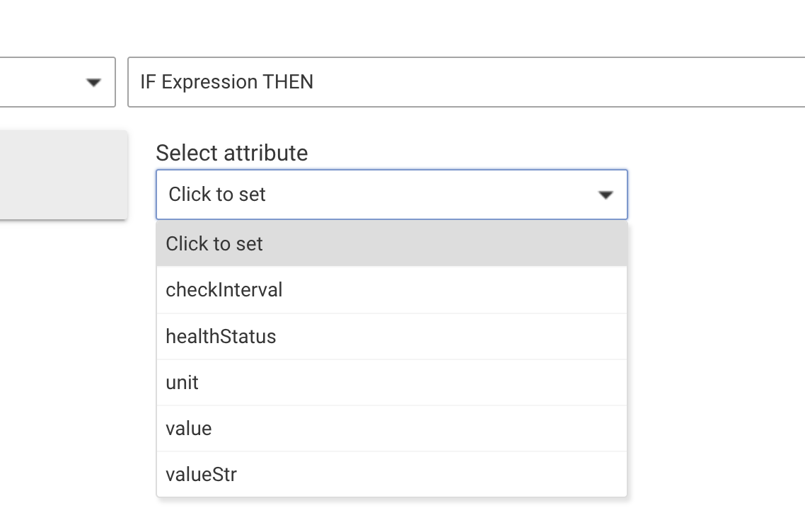805x532 pixels.
Task: Select the checkInterval attribute
Action: pyautogui.click(x=391, y=290)
